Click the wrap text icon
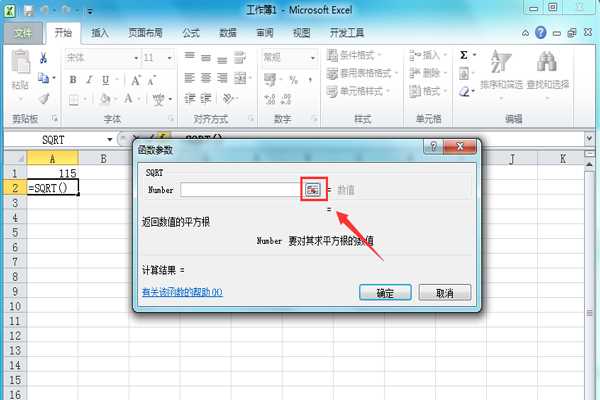 tap(240, 57)
